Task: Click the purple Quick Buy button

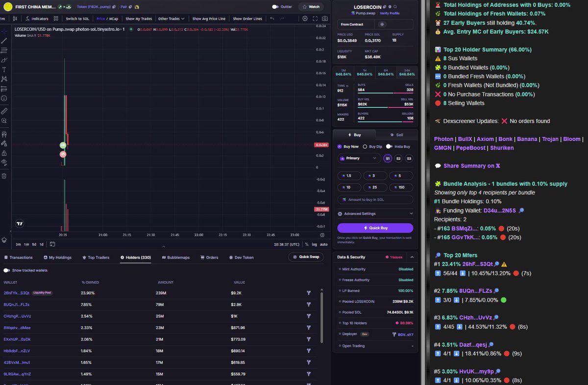Action: coord(375,228)
